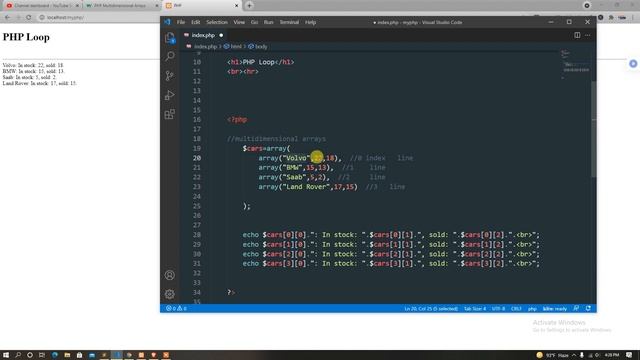This screenshot has height=360, width=640.
Task: Open the Extensions view
Action: 170,114
